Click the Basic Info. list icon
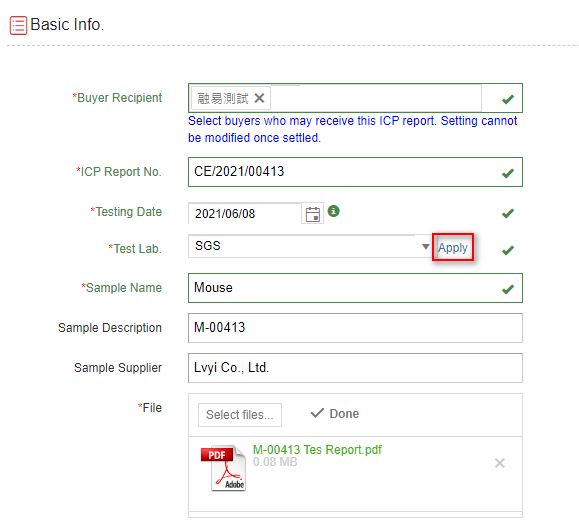This screenshot has height=528, width=579. pyautogui.click(x=18, y=25)
